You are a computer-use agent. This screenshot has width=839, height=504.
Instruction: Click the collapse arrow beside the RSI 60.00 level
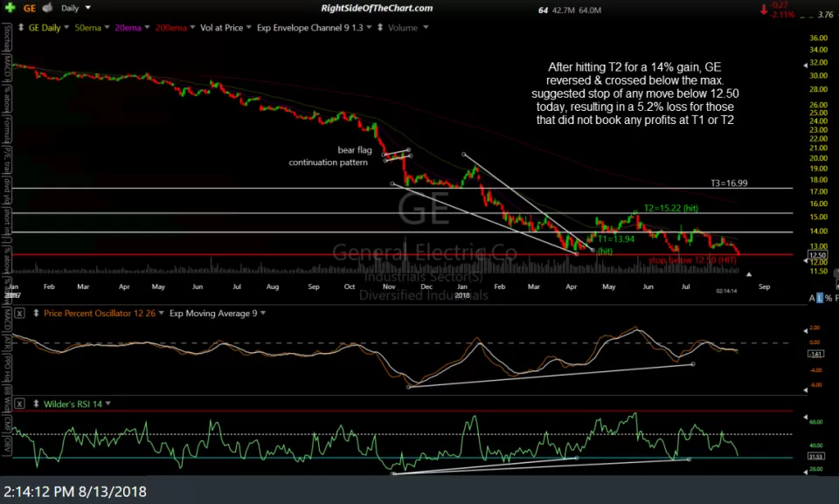click(x=805, y=418)
